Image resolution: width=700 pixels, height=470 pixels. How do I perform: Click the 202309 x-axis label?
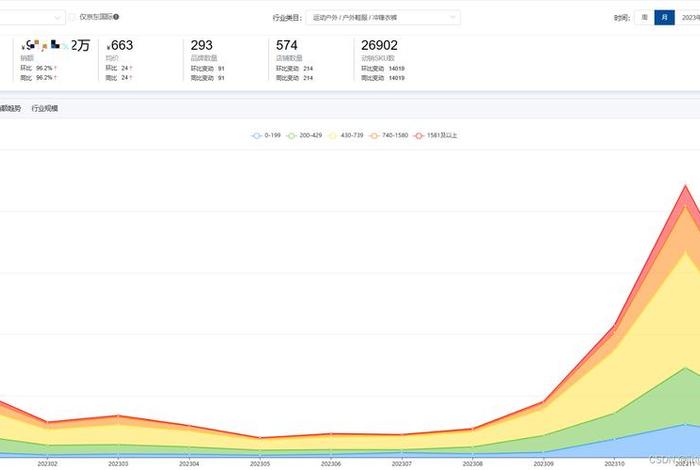543,463
